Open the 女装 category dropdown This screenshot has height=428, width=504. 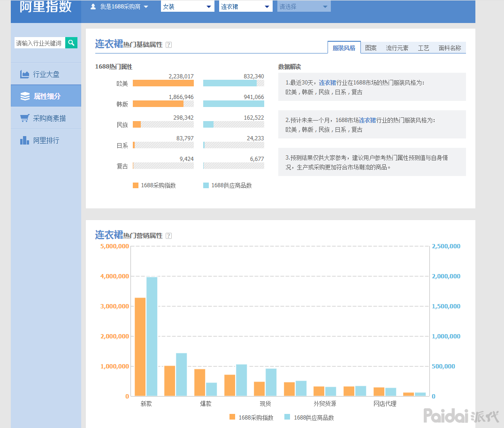tap(187, 7)
